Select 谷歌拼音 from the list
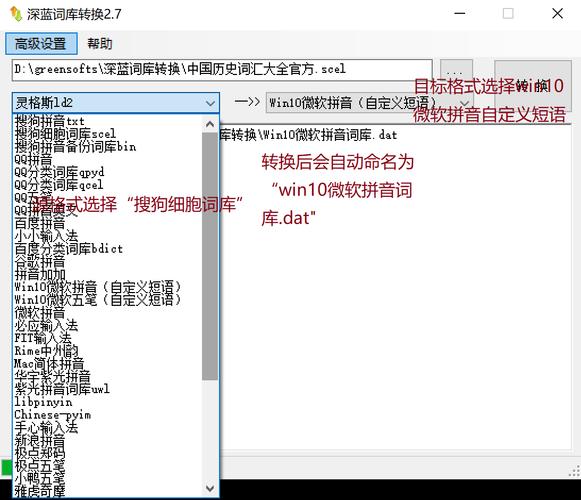 [107, 262]
